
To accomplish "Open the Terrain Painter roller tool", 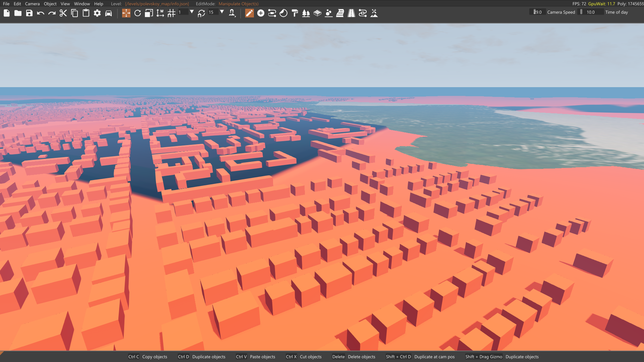I will tap(295, 13).
